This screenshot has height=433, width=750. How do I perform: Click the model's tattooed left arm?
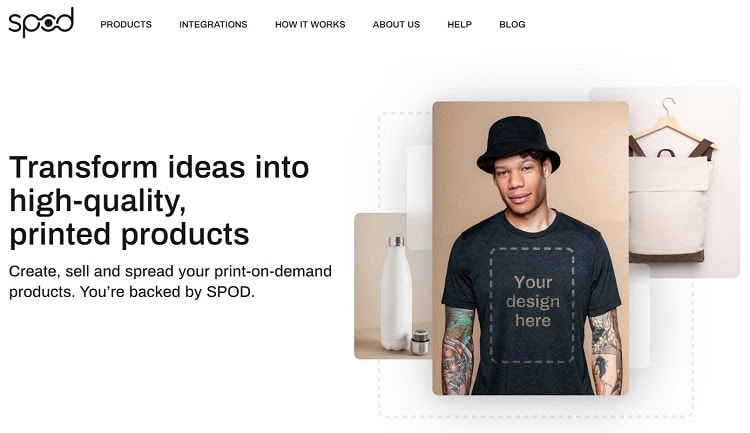coord(607,352)
